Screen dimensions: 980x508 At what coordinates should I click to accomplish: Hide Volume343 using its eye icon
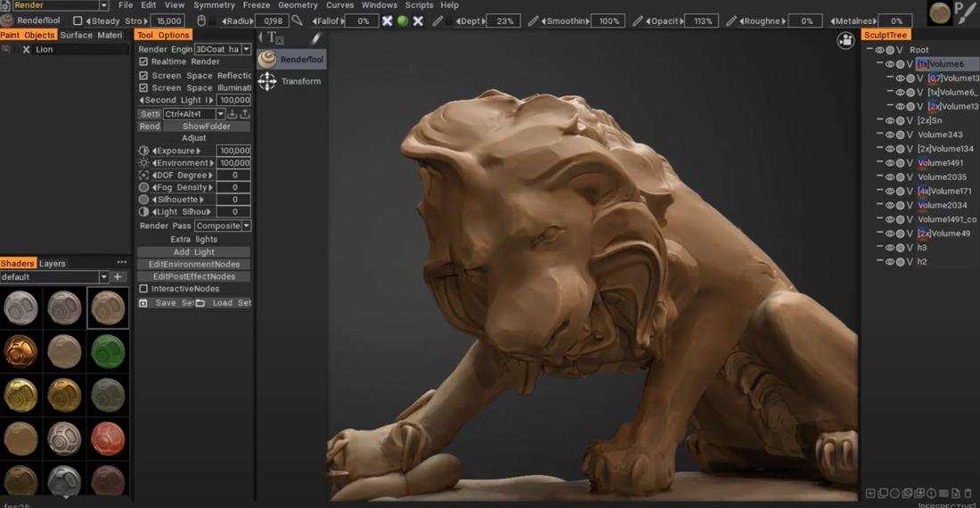coord(889,135)
